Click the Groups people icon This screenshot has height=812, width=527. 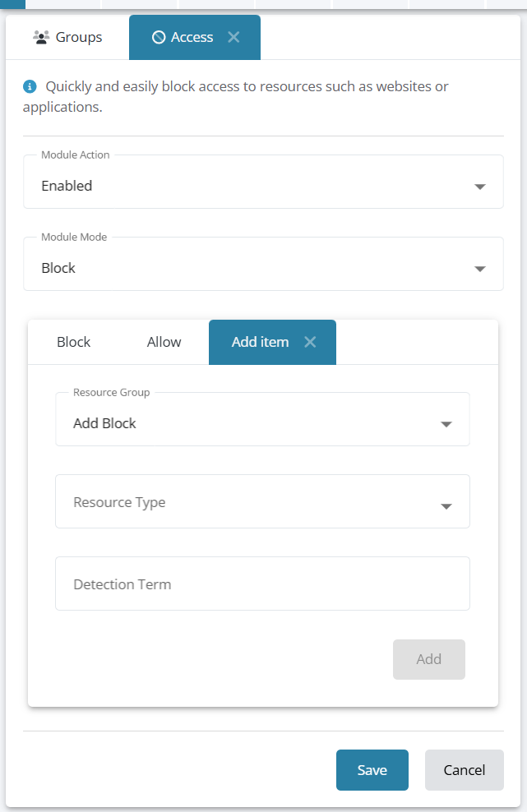click(x=41, y=37)
